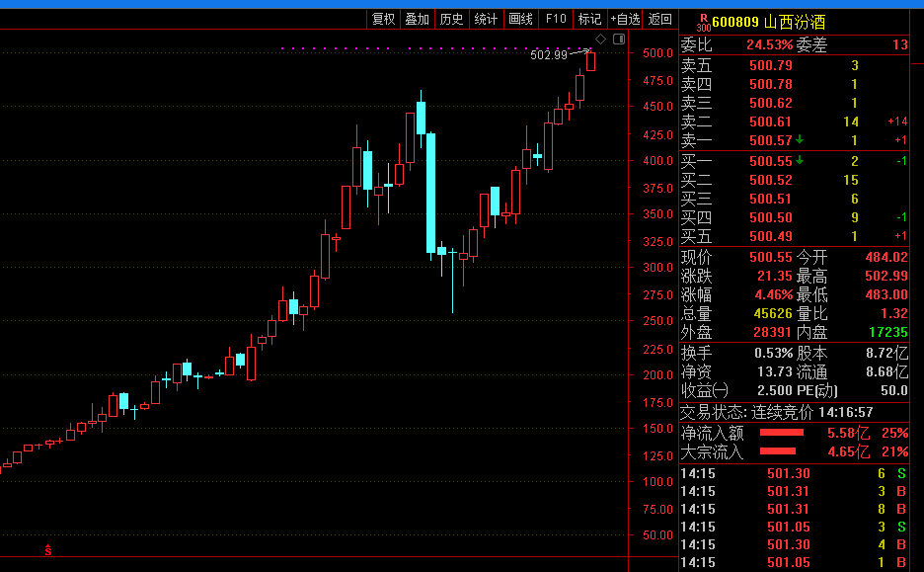Click the latest red candlestick near 500
This screenshot has height=572, width=924.
590,60
